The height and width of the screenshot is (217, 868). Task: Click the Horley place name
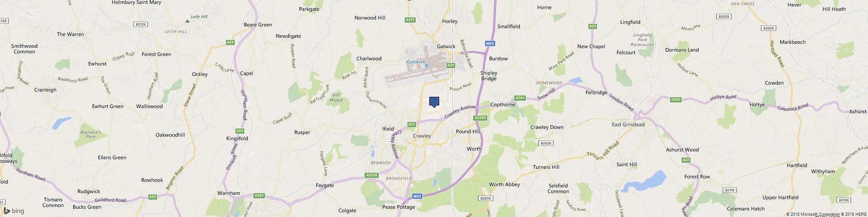point(450,21)
